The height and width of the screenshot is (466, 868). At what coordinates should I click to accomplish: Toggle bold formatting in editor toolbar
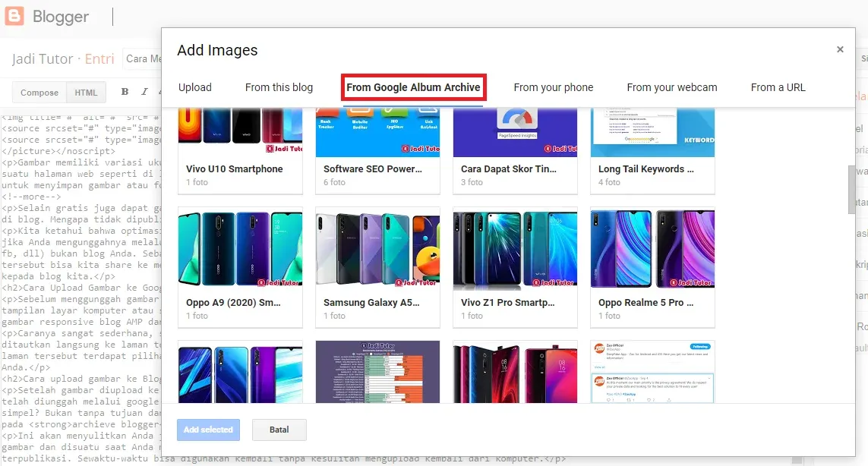point(125,92)
